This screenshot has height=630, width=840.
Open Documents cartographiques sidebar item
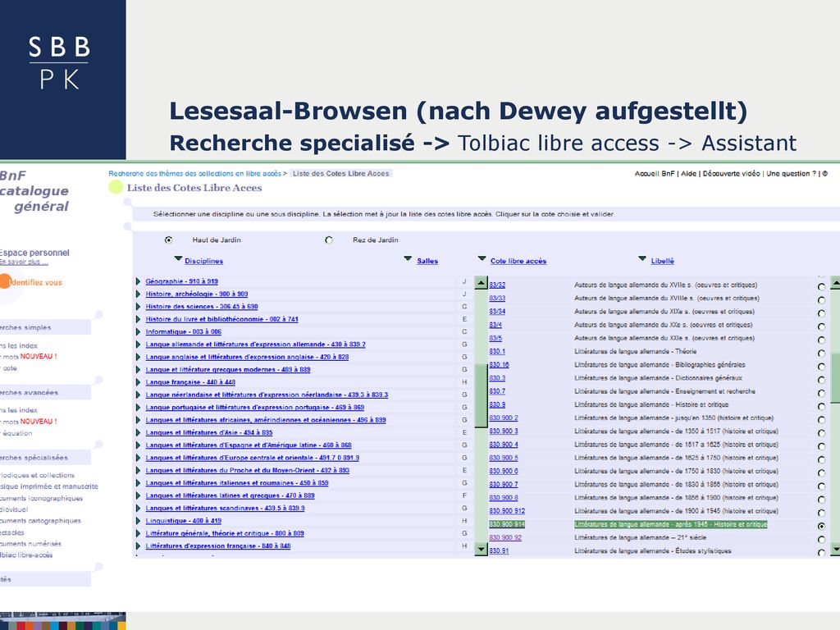tap(40, 521)
